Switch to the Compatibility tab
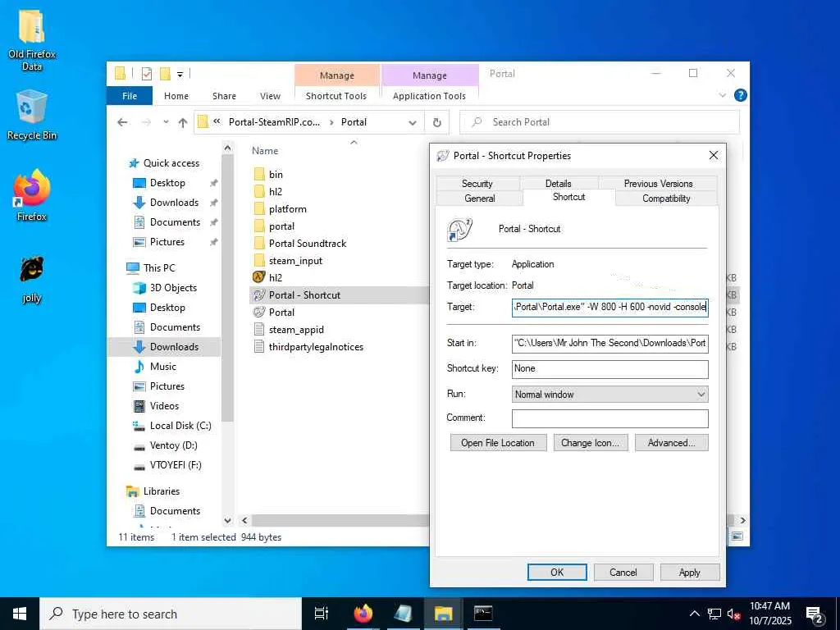This screenshot has height=630, width=840. point(666,199)
